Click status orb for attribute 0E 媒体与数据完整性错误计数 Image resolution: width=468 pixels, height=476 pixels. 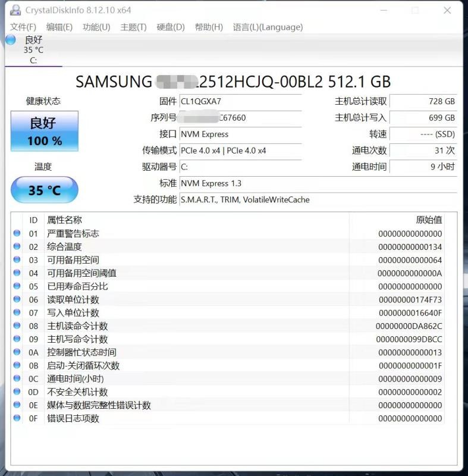tap(17, 405)
